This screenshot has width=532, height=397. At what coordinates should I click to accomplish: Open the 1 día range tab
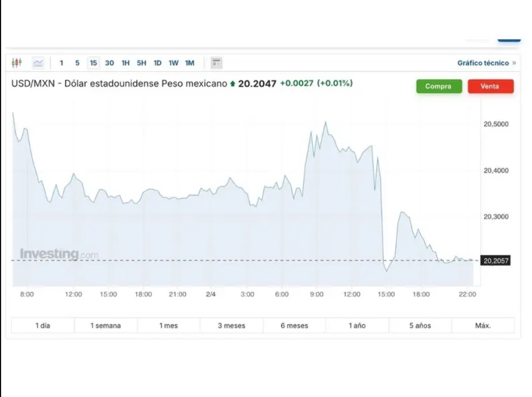coord(43,325)
